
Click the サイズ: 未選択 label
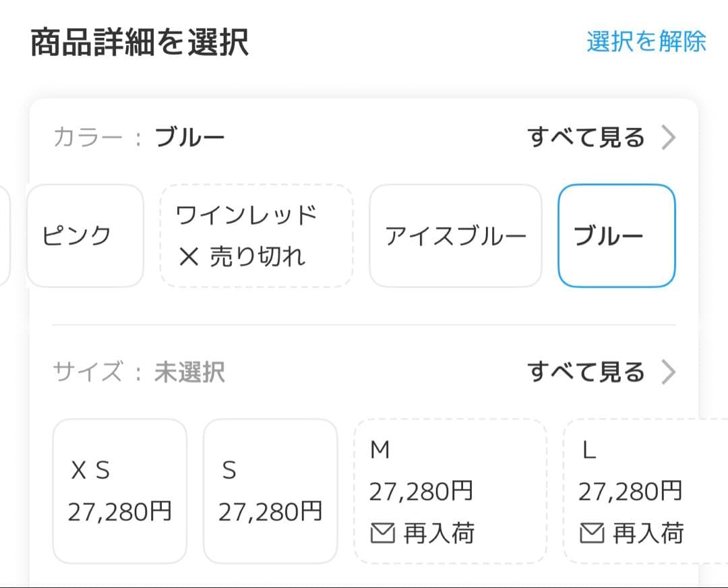point(139,372)
